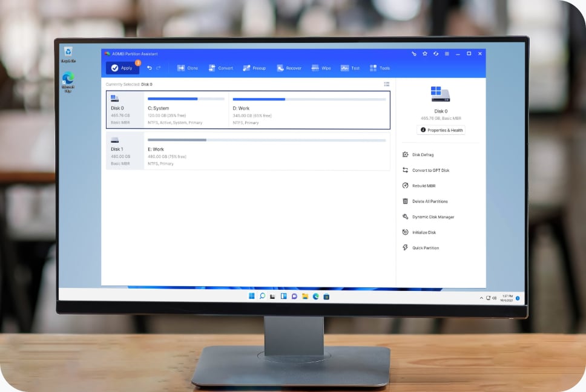The height and width of the screenshot is (392, 586).
Task: Open taskbar Search
Action: (x=262, y=296)
